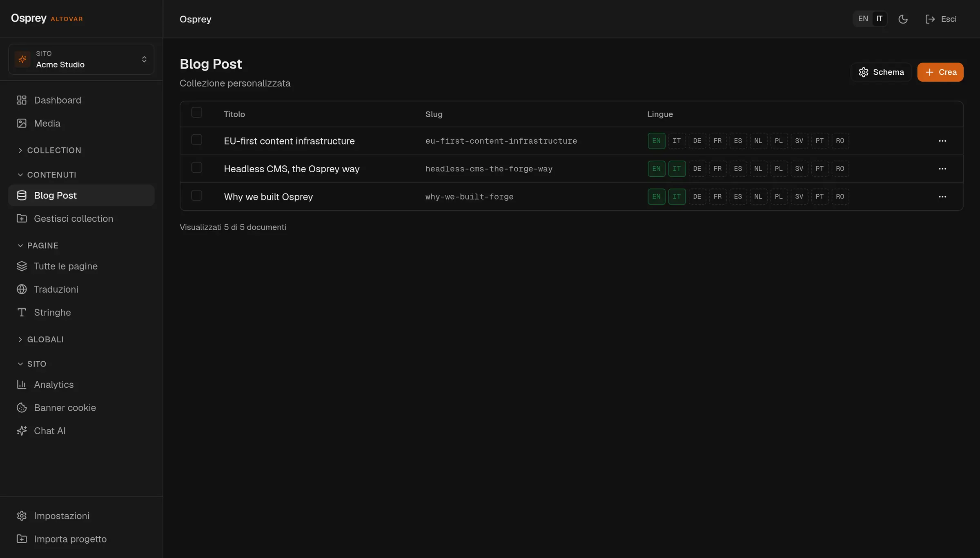This screenshot has width=980, height=558.
Task: Click the Slug column header
Action: [434, 114]
